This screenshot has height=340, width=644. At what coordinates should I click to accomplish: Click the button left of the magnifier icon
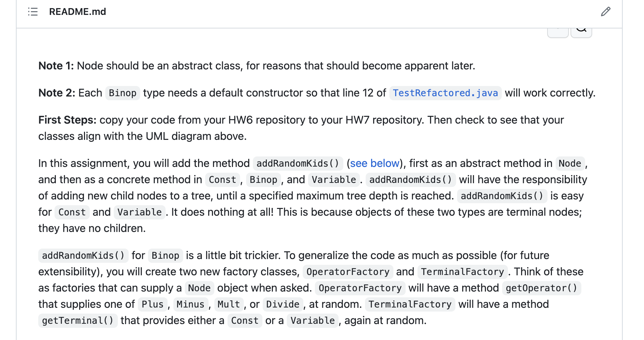click(x=557, y=30)
